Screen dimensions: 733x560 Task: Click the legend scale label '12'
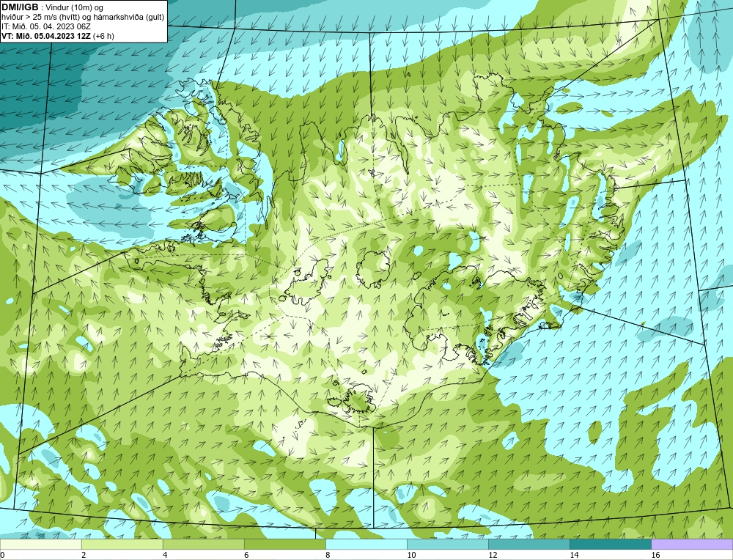point(493,555)
